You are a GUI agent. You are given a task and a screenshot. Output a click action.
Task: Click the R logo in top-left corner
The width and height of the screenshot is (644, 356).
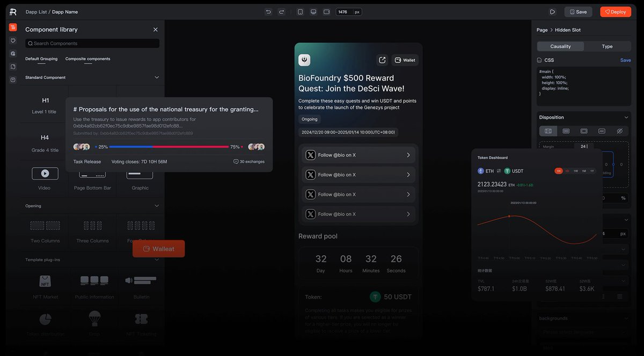[13, 12]
